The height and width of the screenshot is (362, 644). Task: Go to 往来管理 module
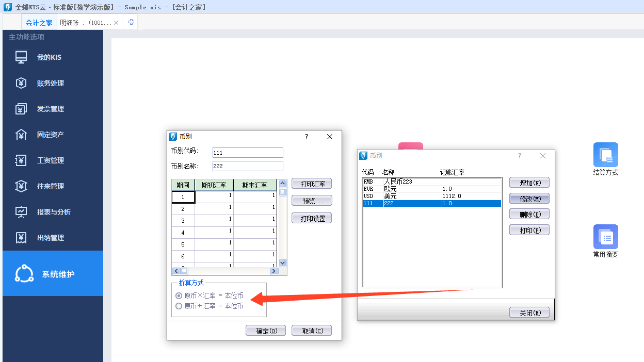pyautogui.click(x=50, y=186)
